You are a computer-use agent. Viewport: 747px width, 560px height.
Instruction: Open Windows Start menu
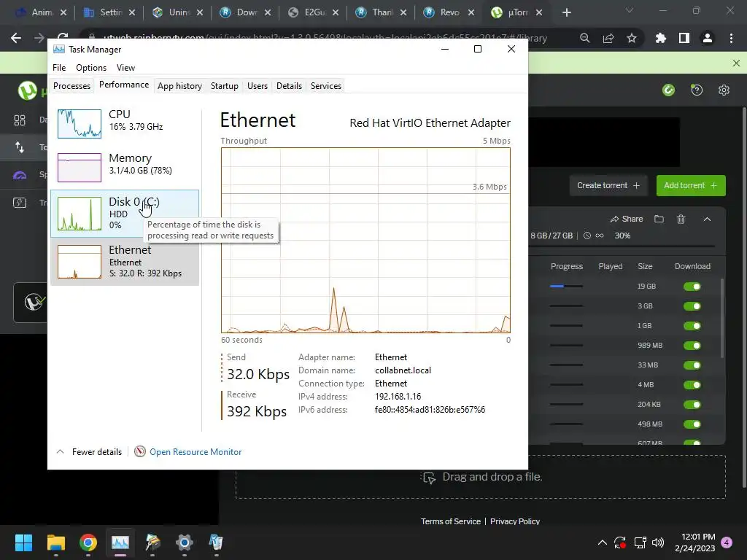coord(23,542)
